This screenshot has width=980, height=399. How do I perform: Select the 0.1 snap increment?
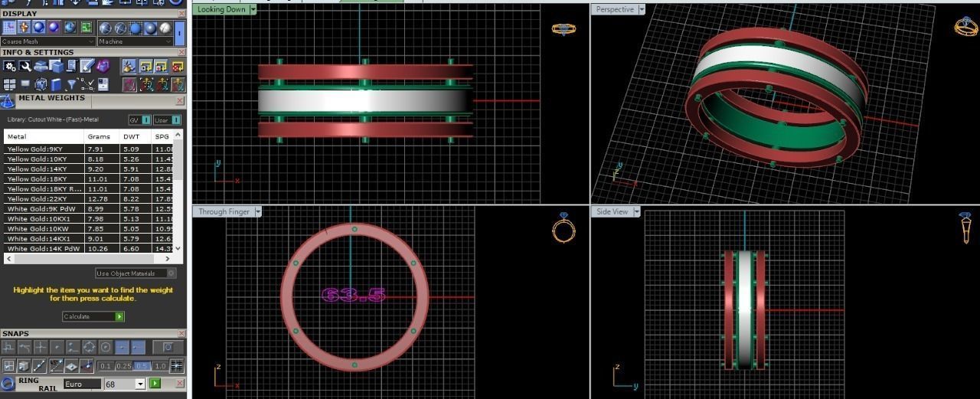pos(106,366)
